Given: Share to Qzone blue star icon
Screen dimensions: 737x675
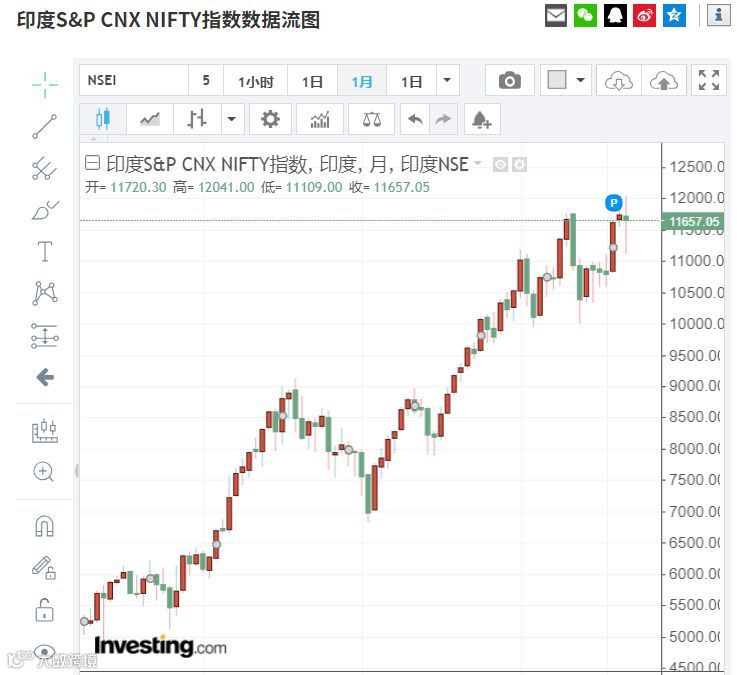Looking at the screenshot, I should click(x=674, y=16).
